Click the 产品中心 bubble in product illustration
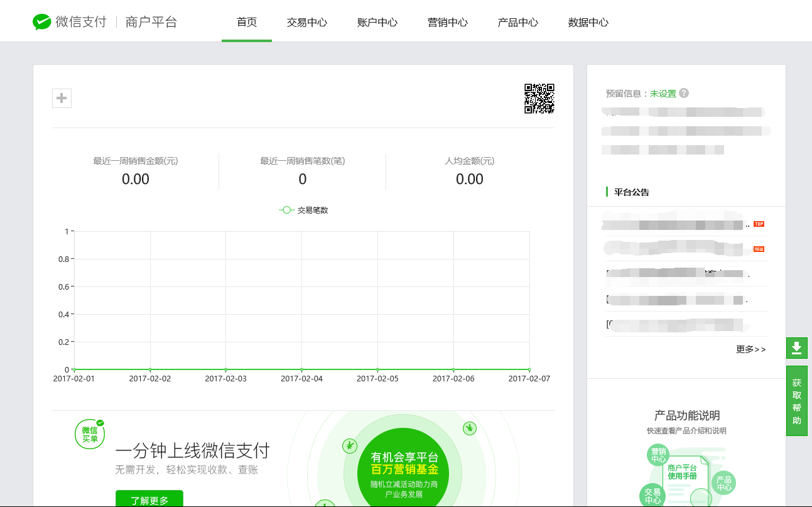 tap(724, 482)
